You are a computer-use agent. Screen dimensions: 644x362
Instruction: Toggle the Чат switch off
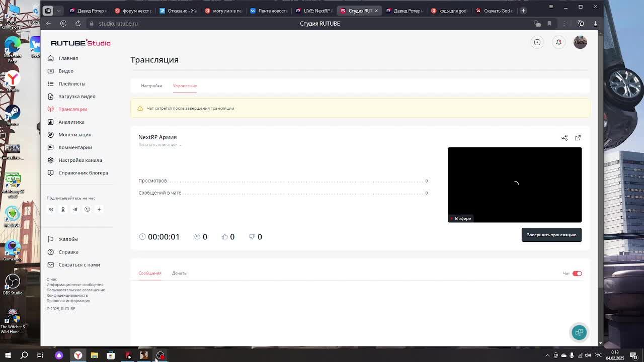point(577,274)
